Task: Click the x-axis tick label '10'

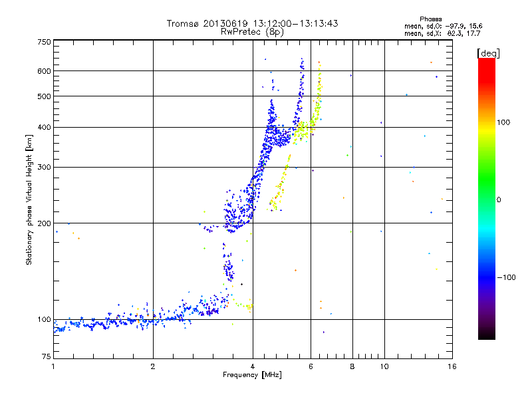Action: (384, 366)
